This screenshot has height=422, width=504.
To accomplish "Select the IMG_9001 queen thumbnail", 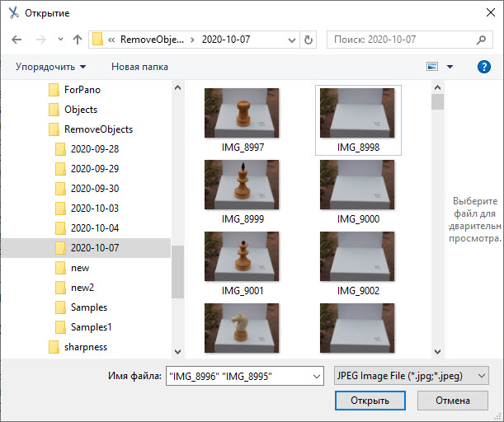I will 242,256.
